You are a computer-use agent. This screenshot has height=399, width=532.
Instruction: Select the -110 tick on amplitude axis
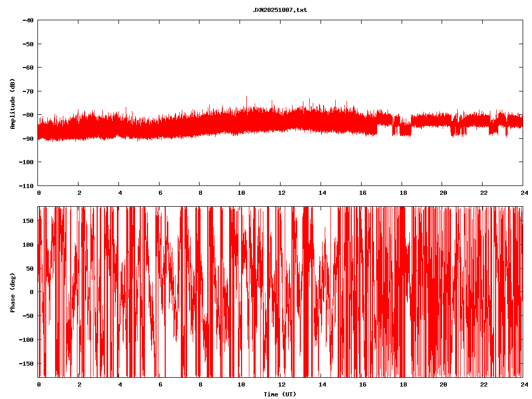coord(26,185)
